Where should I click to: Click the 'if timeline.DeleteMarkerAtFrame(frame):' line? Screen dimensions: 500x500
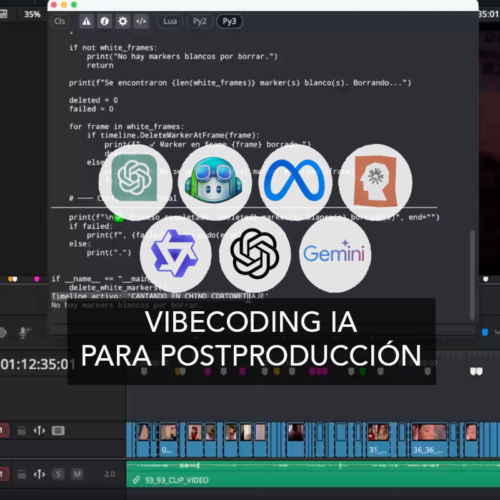pyautogui.click(x=173, y=135)
